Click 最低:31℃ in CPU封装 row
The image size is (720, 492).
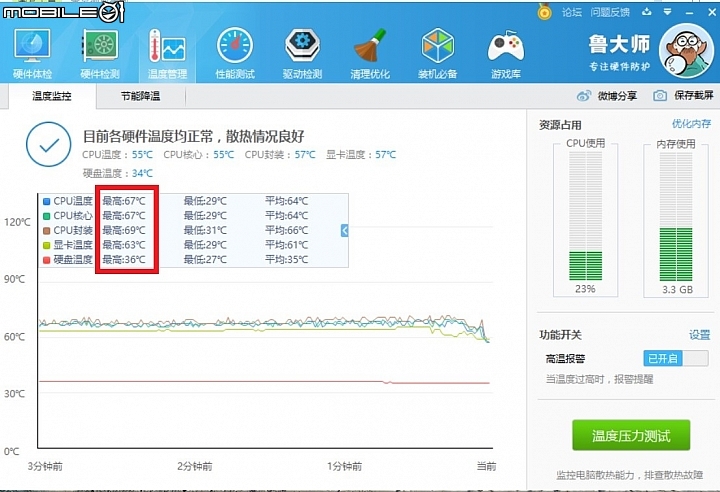pos(205,230)
